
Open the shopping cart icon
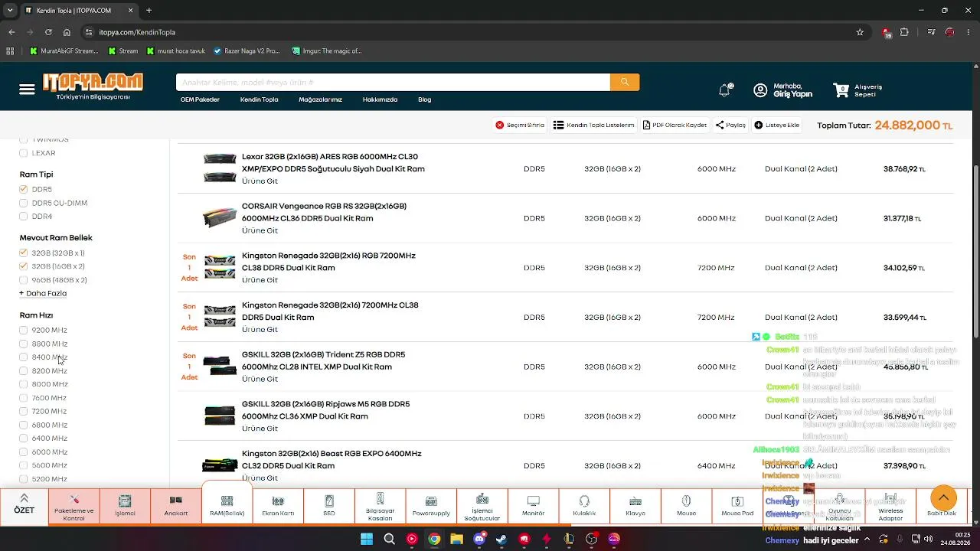click(841, 90)
